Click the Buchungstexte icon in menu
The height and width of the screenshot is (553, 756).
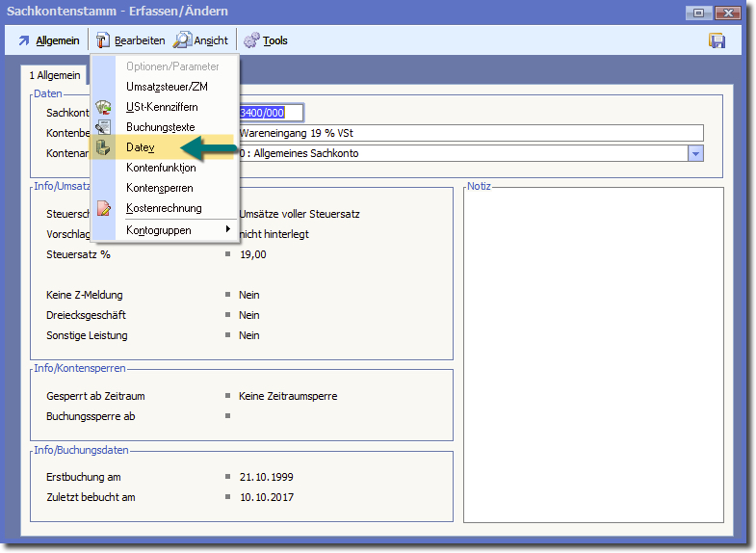103,126
